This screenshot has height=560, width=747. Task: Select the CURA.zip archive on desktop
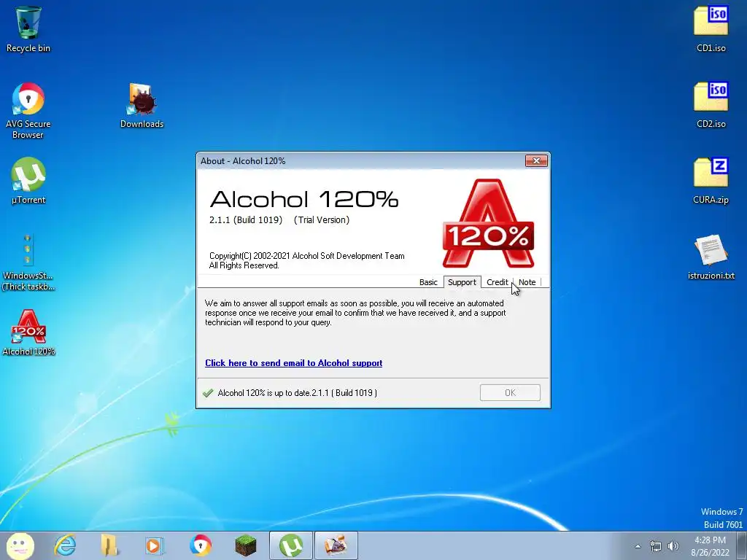711,182
